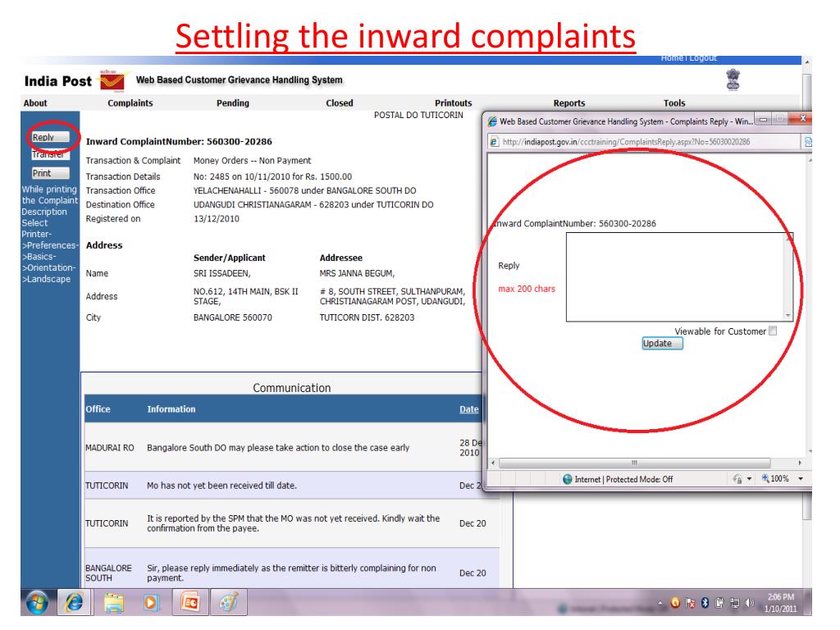Click the reply text area scroll down arrow
Image resolution: width=840 pixels, height=630 pixels.
[x=788, y=316]
